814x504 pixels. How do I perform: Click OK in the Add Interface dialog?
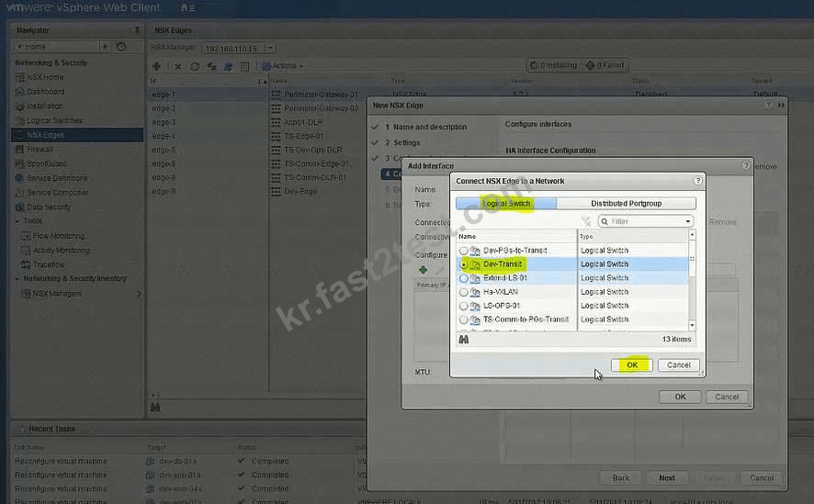click(680, 397)
